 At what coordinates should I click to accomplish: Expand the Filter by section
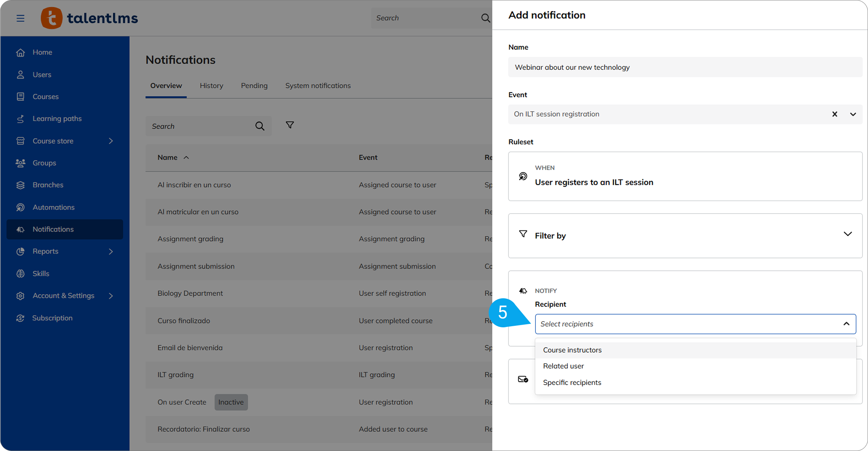[847, 234]
